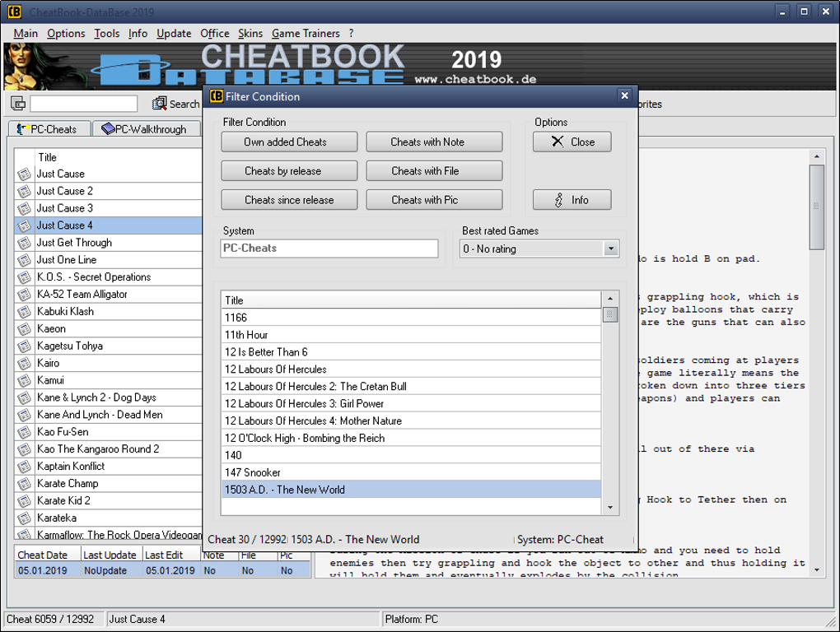
Task: Click the cheat icon beside Kaeon
Action: click(24, 329)
